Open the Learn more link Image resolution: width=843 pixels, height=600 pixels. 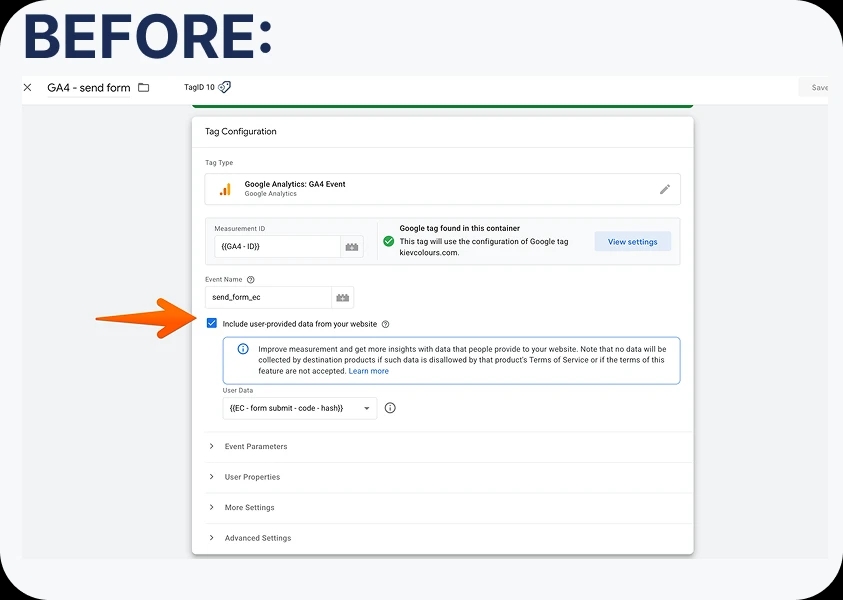click(x=368, y=371)
